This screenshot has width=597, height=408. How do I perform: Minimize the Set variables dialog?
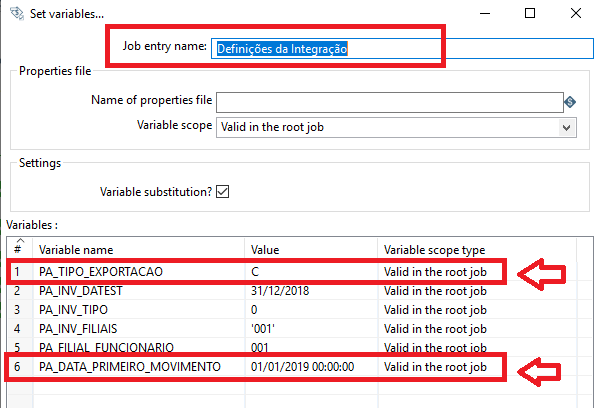click(x=485, y=13)
